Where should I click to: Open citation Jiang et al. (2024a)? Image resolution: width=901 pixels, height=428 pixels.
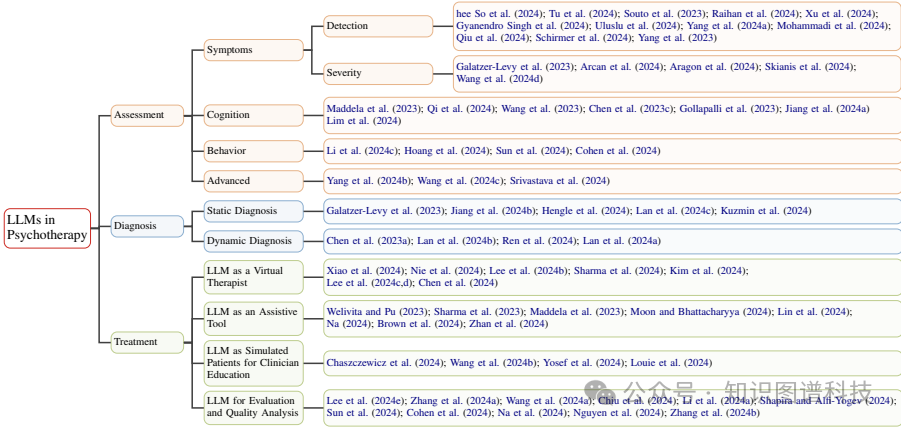[827, 109]
